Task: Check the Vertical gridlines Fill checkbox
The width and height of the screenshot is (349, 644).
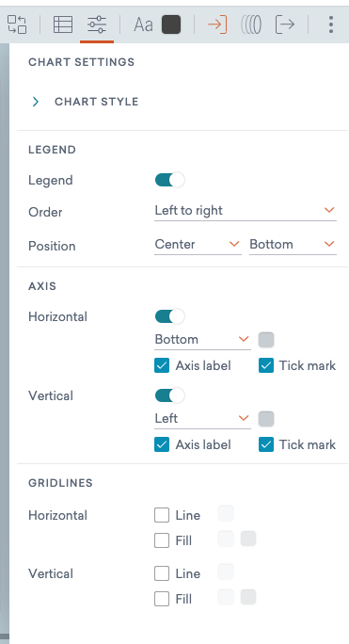Action: [162, 599]
